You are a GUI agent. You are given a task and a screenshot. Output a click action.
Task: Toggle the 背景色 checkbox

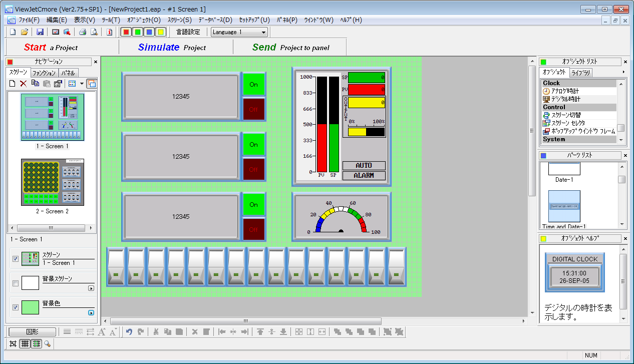[16, 307]
